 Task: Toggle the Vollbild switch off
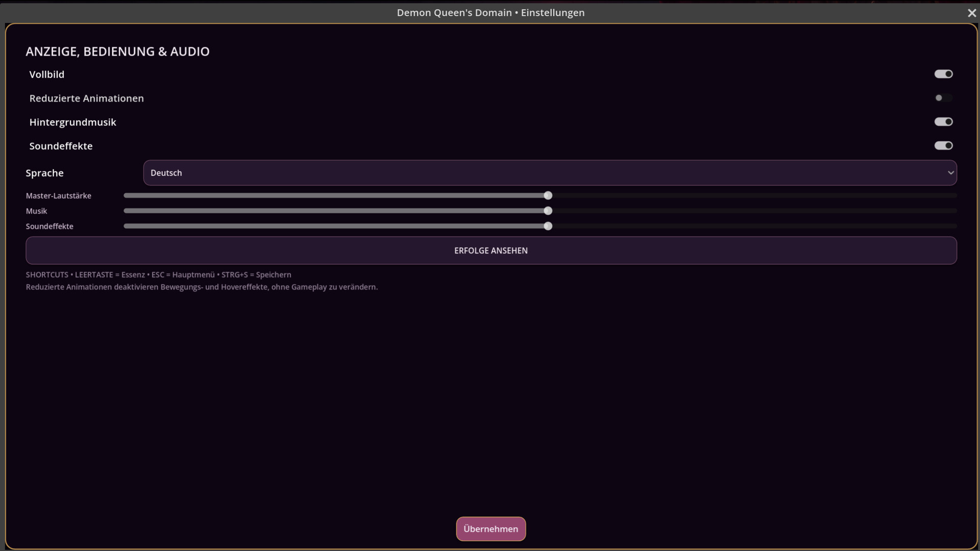tap(943, 74)
